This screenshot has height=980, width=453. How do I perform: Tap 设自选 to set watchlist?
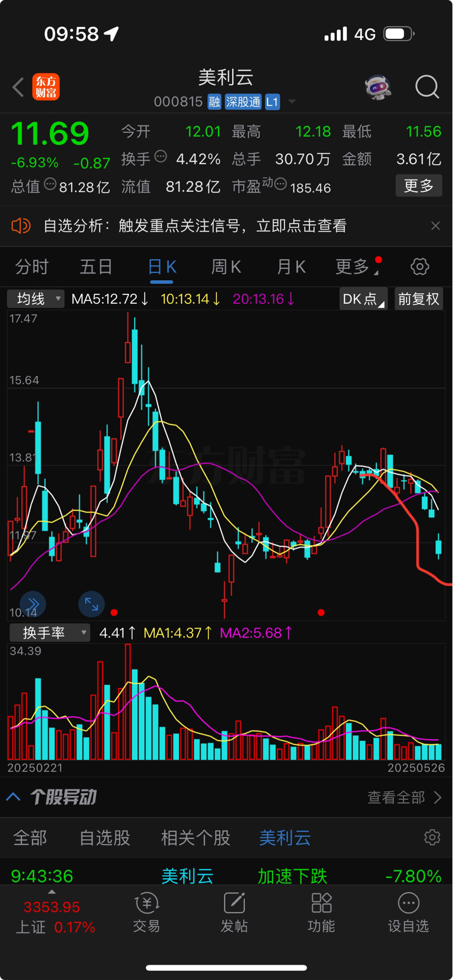pyautogui.click(x=408, y=912)
